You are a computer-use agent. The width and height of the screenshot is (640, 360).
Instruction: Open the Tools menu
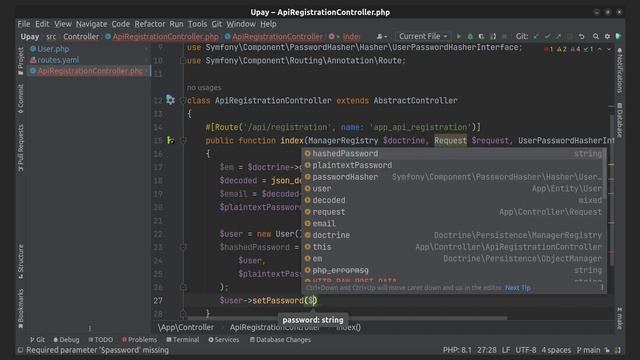tap(197, 24)
